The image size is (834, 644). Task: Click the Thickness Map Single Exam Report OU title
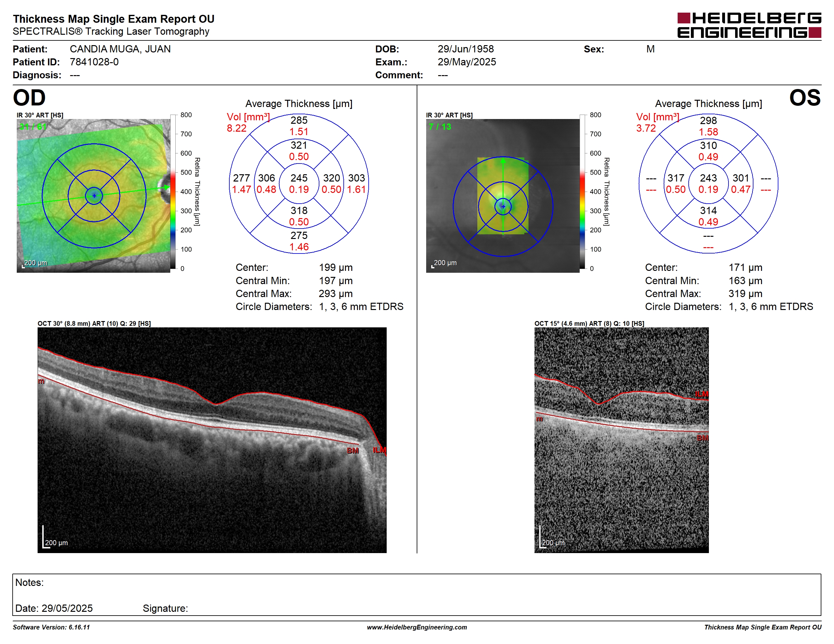[114, 19]
